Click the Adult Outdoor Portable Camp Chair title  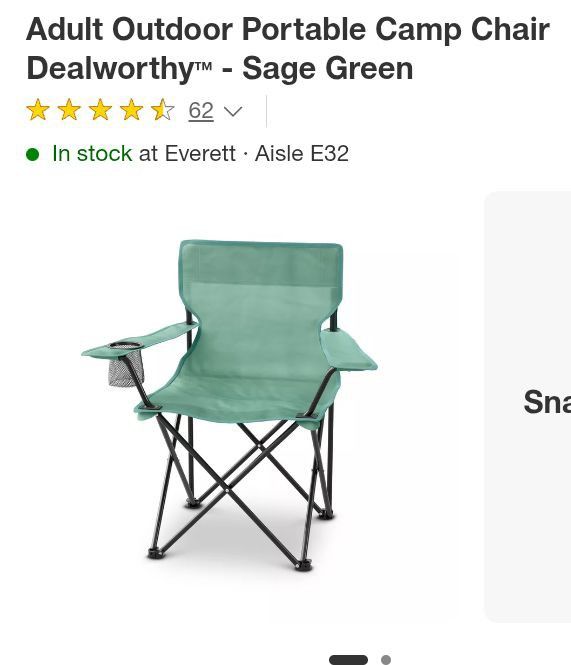point(288,30)
